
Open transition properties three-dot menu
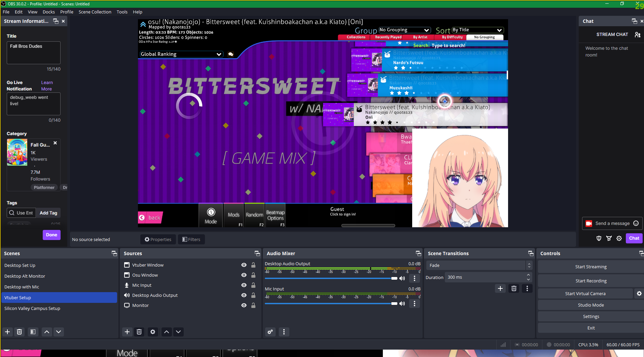click(527, 288)
